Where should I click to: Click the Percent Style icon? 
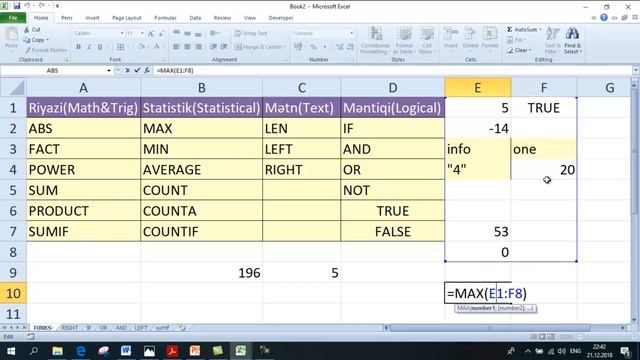tap(313, 47)
